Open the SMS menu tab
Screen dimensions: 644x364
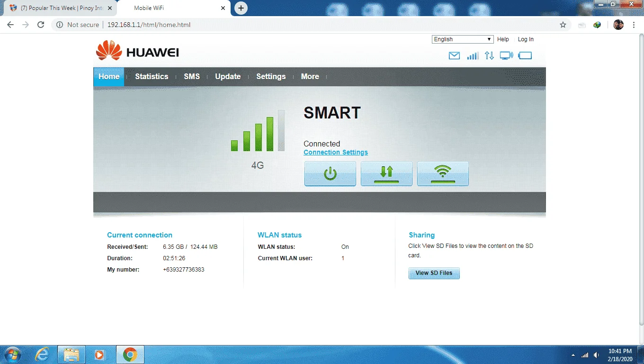[192, 77]
